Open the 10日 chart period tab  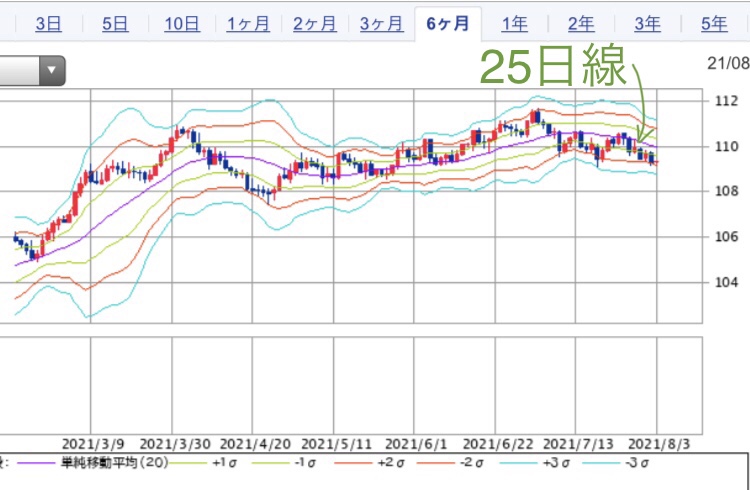pos(181,24)
